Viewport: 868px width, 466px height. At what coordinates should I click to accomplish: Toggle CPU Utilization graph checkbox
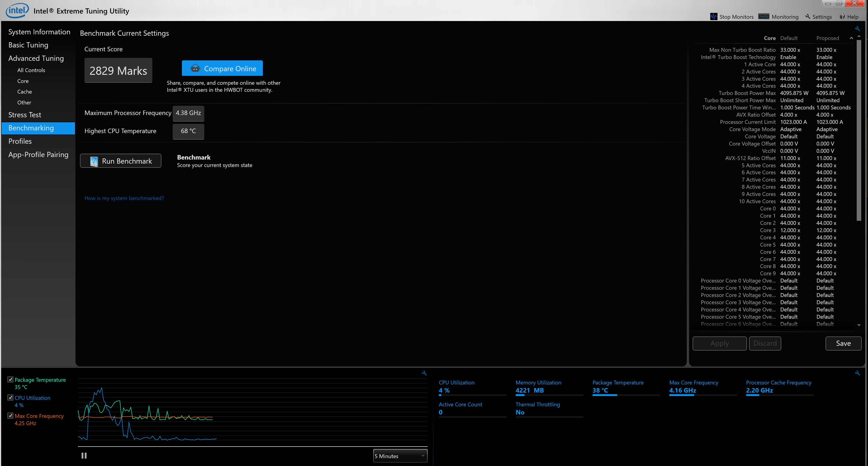coord(10,398)
